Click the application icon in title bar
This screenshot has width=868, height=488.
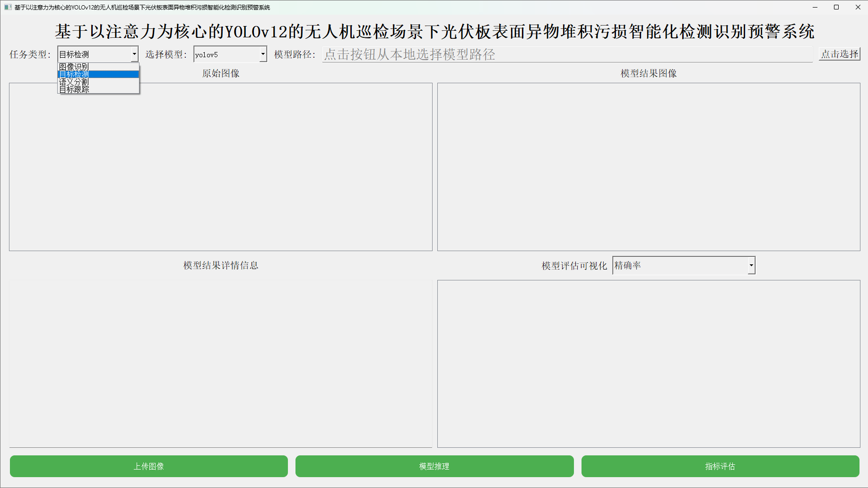pos(8,7)
